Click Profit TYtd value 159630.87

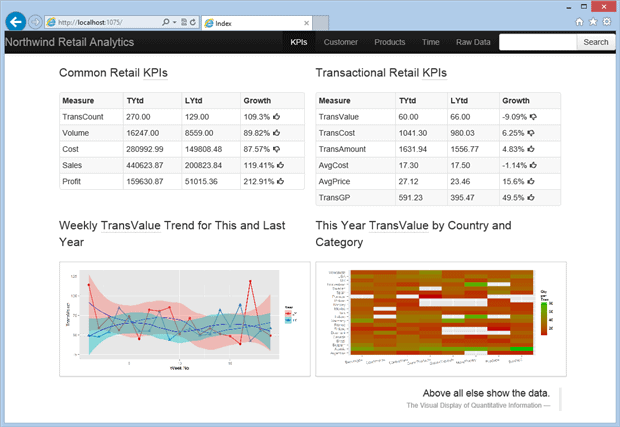144,181
